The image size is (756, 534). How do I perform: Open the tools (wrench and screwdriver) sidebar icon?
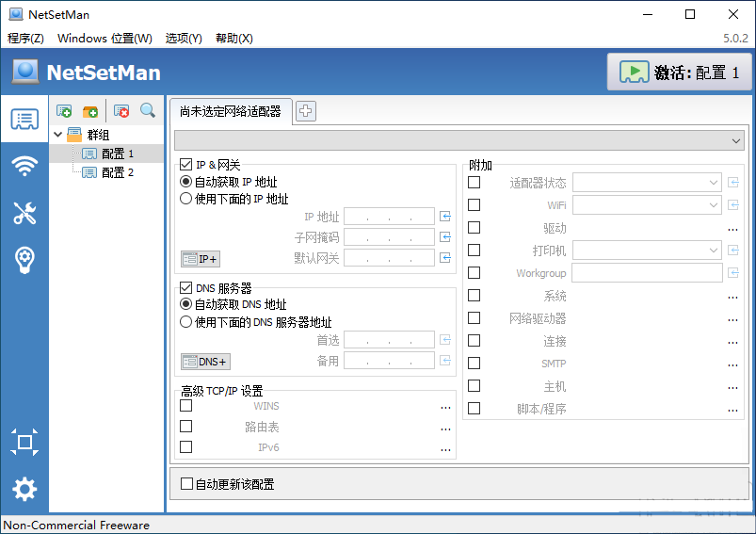pyautogui.click(x=24, y=213)
